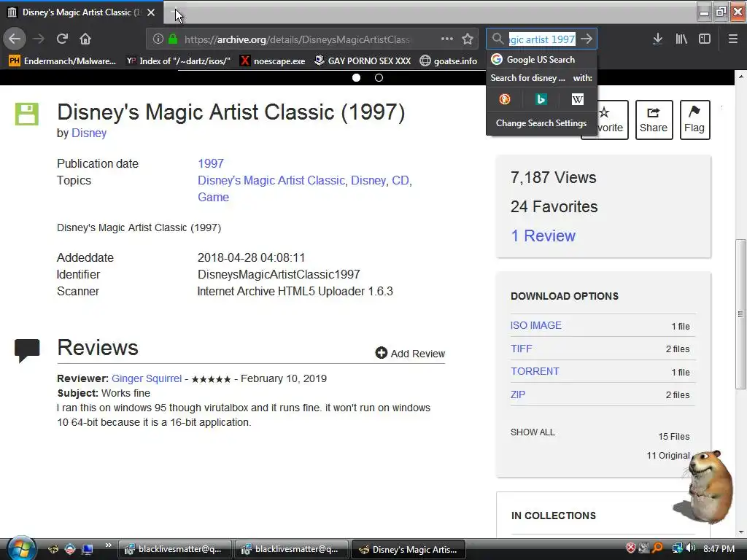Open the Disney author link
This screenshot has height=560, width=747.
[88, 133]
